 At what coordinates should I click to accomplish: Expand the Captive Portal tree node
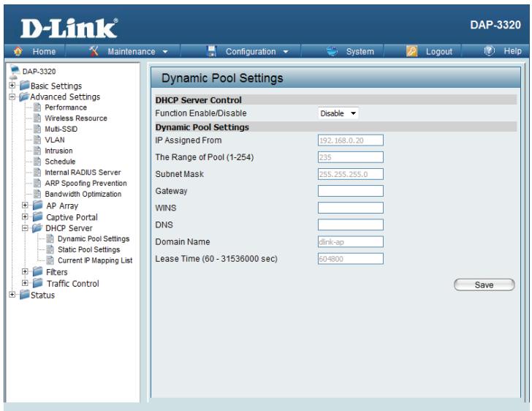pos(25,216)
